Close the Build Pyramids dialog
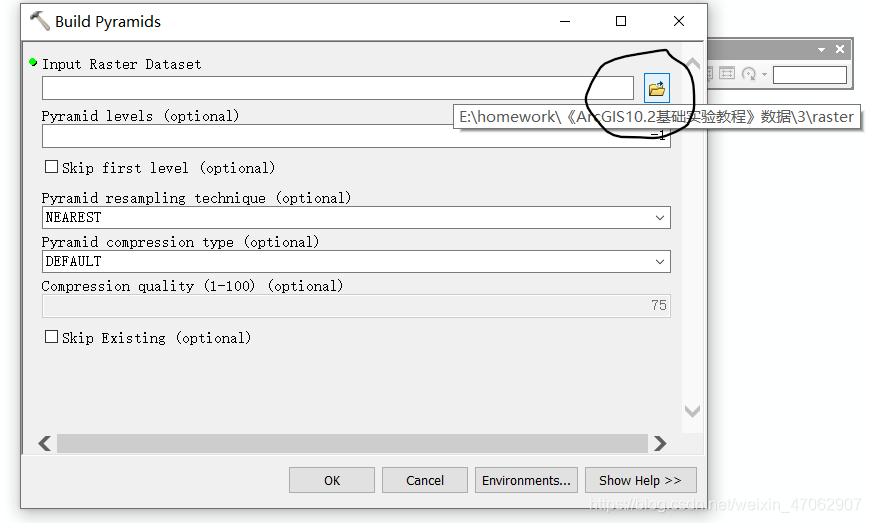Viewport: 871px width, 523px height. [x=679, y=21]
